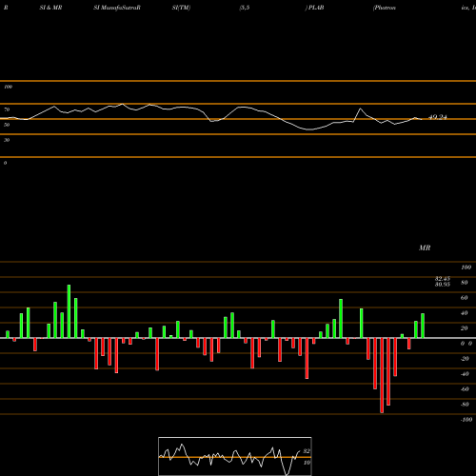
Task: Click the MR chart title label
Action: pyautogui.click(x=425, y=248)
